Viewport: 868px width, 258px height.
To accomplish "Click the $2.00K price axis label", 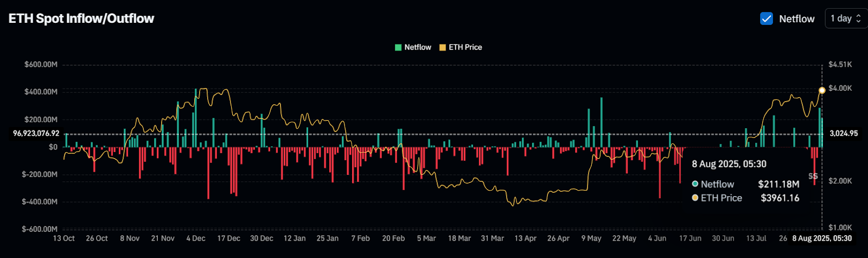I will (840, 181).
